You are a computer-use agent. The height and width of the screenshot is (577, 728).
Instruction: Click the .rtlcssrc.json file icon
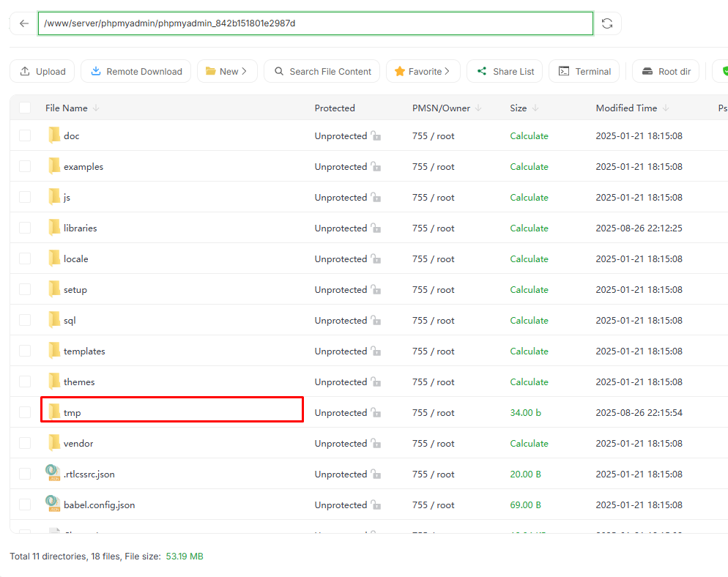pos(53,474)
